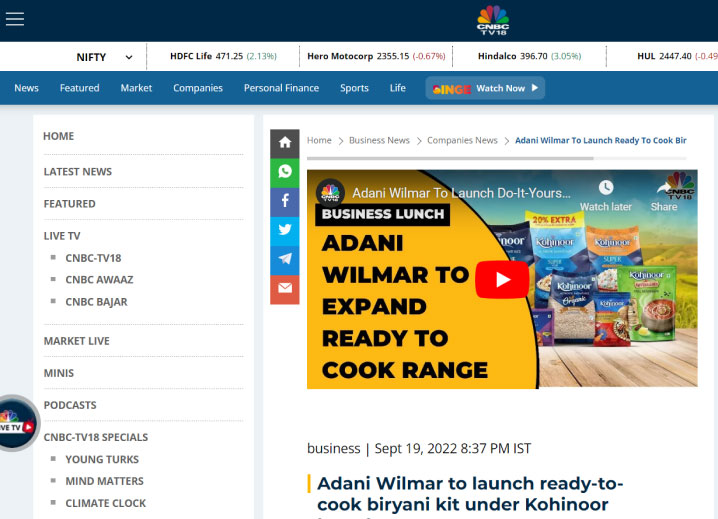Click the article date Sept 19, 2022
This screenshot has height=519, width=718.
pos(416,448)
